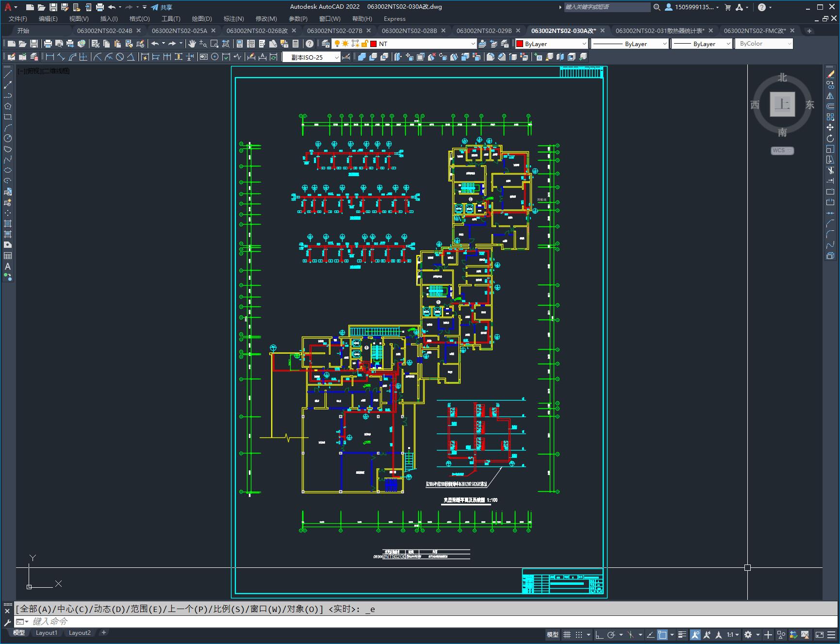This screenshot has width=840, height=644.
Task: Open the 开始 start tab
Action: 23,31
